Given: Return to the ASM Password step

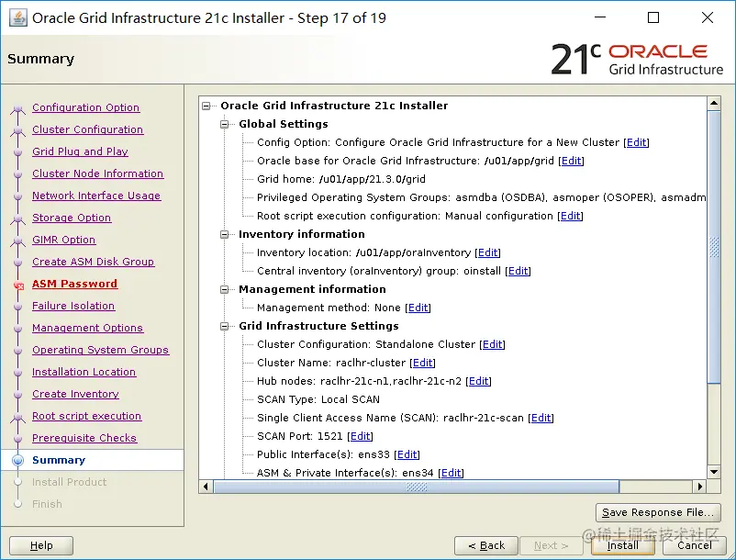Looking at the screenshot, I should pos(74,284).
